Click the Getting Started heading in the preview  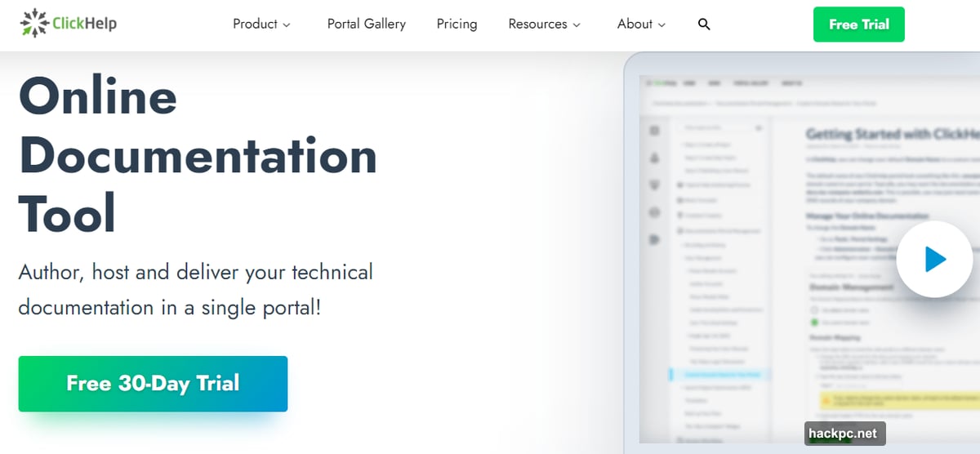(x=890, y=134)
